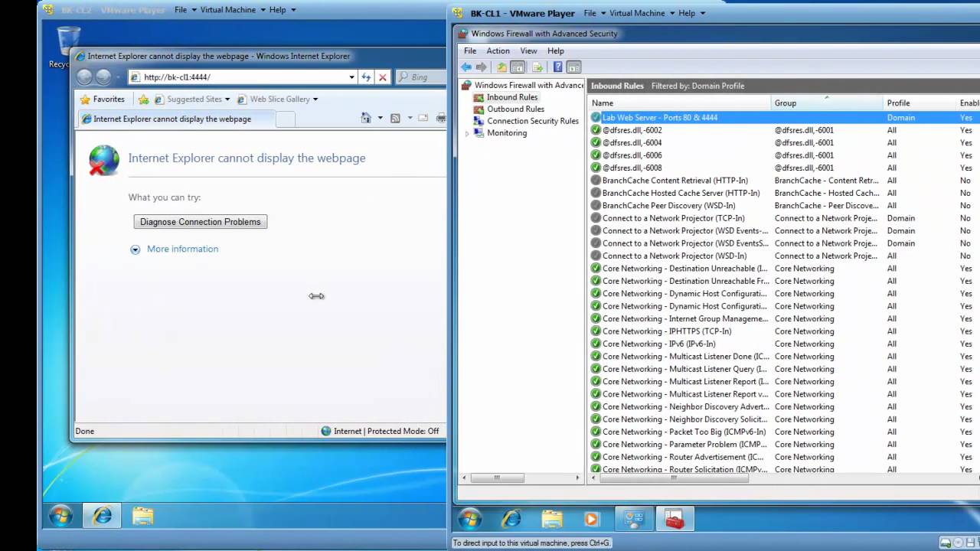This screenshot has width=980, height=551.
Task: Select Inbound Rules in the tree
Action: pyautogui.click(x=512, y=97)
